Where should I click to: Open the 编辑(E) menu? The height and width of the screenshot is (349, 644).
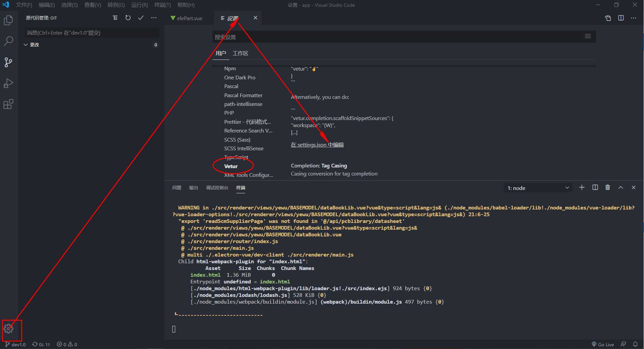pos(47,5)
